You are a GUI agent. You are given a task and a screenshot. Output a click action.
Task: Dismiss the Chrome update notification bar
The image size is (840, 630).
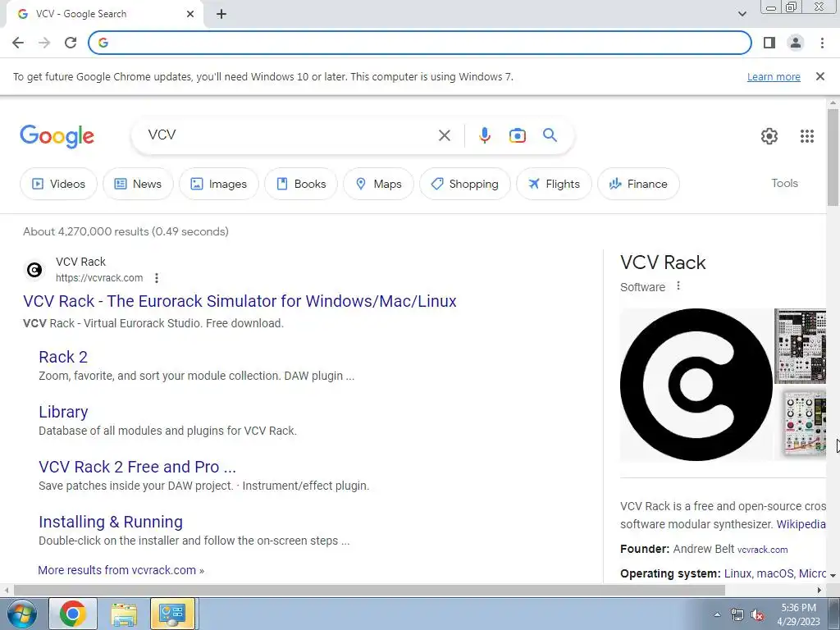pyautogui.click(x=819, y=76)
